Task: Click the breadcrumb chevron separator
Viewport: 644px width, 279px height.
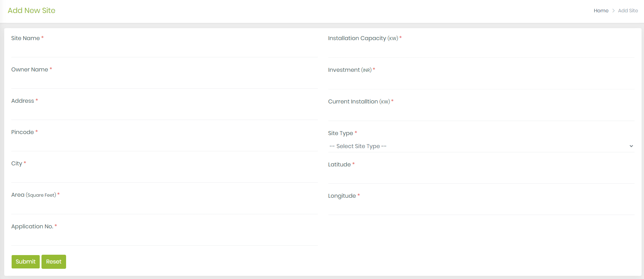Action: (x=613, y=11)
